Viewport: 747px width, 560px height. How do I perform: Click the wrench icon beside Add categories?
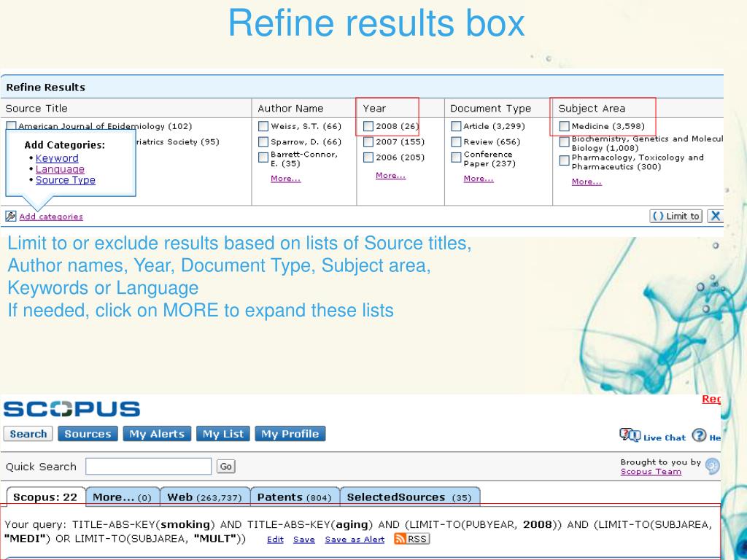point(10,216)
